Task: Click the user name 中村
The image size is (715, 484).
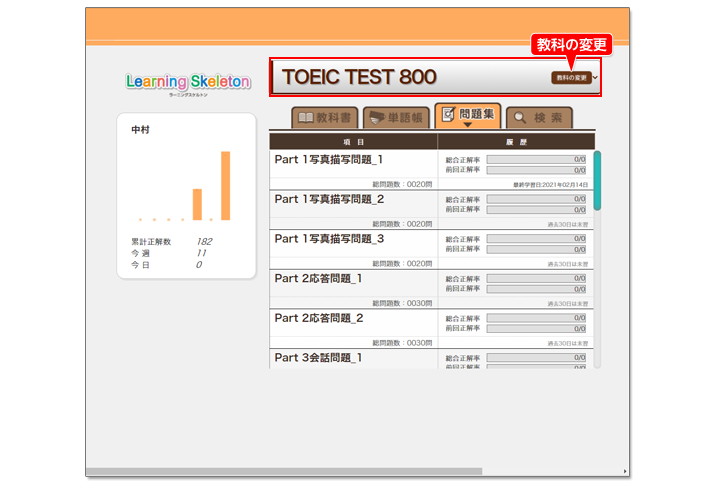Action: point(140,130)
